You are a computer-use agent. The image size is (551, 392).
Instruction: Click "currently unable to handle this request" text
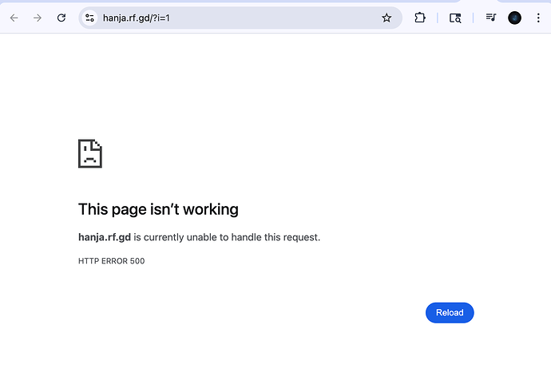click(x=232, y=237)
